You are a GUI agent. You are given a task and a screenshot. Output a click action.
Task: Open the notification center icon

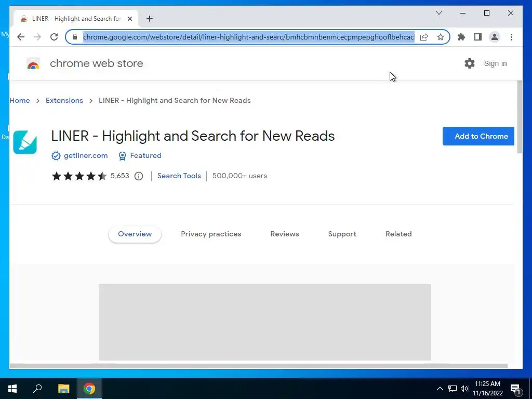[x=515, y=389]
